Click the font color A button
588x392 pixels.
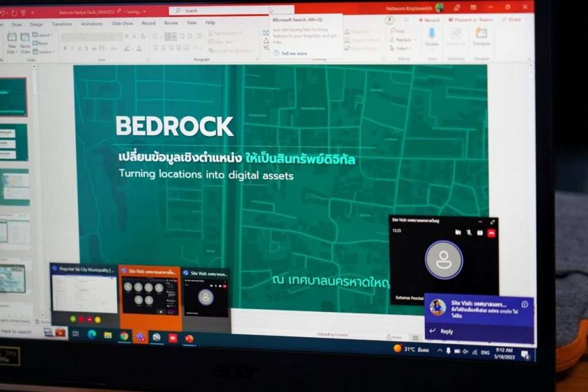pyautogui.click(x=139, y=48)
